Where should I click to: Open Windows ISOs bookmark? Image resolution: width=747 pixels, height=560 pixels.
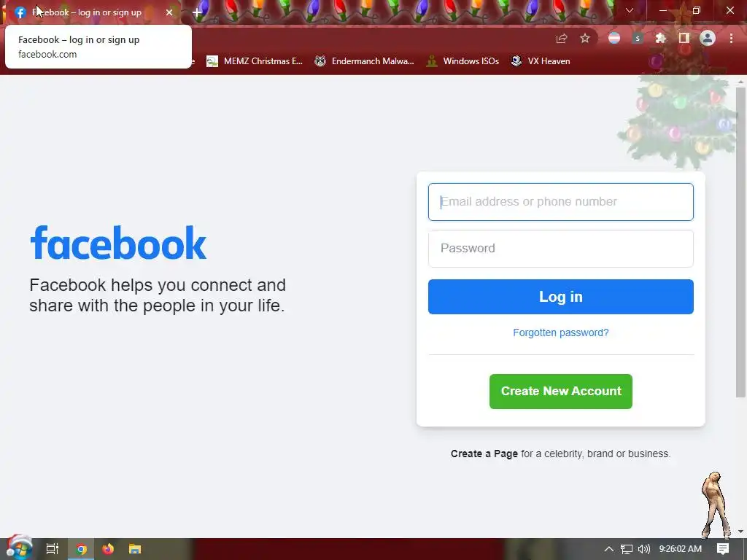462,61
